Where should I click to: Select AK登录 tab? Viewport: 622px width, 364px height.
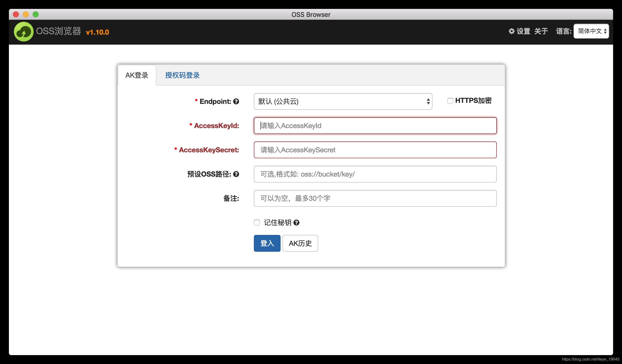point(137,75)
